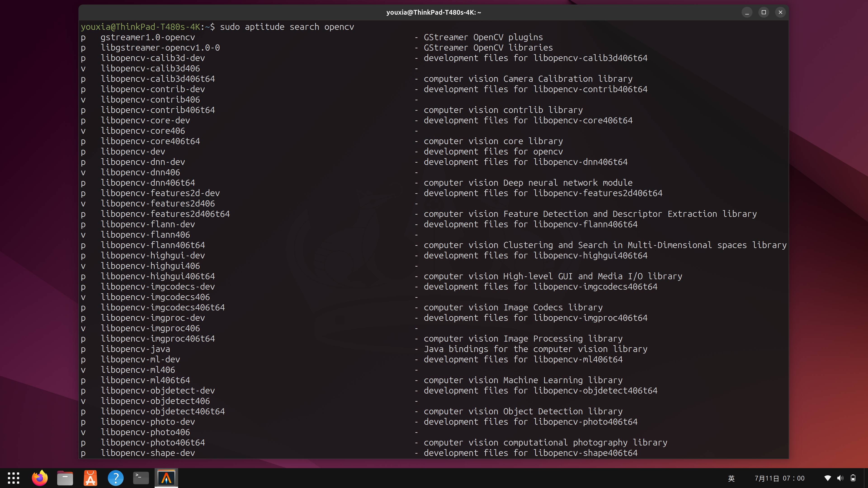Click the package name libopencv-dnn406t64
This screenshot has width=868, height=488.
pos(148,183)
